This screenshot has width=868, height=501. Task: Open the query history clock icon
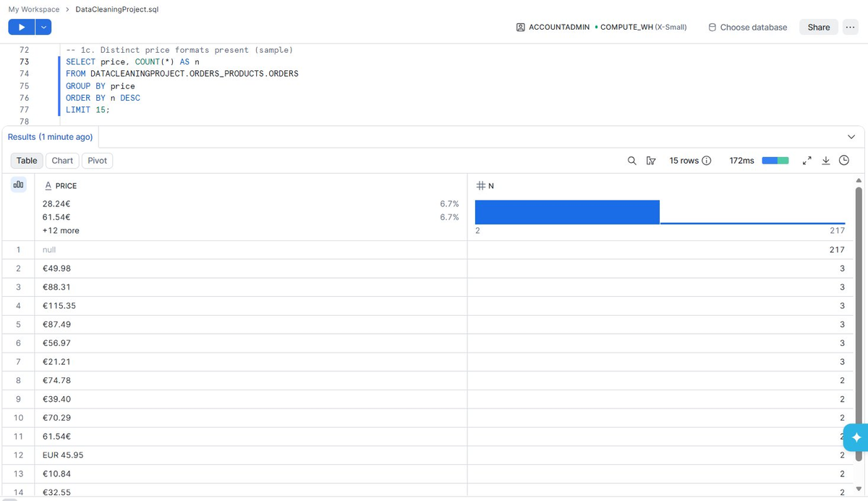(843, 161)
